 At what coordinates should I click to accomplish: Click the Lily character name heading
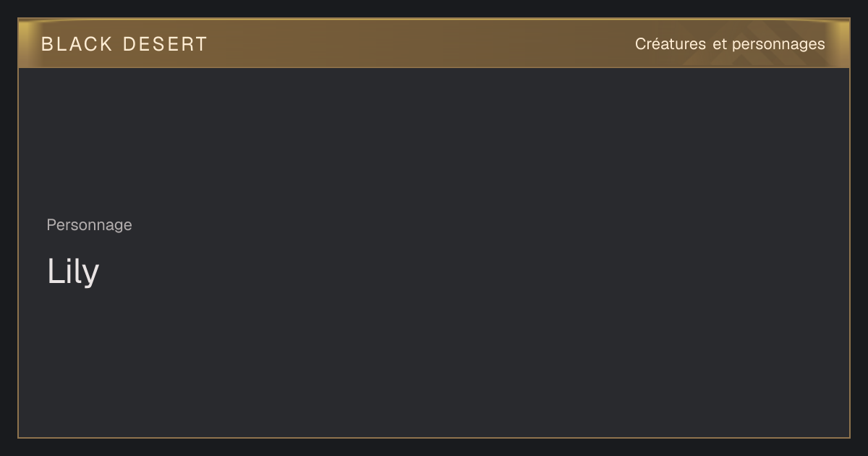click(x=73, y=272)
